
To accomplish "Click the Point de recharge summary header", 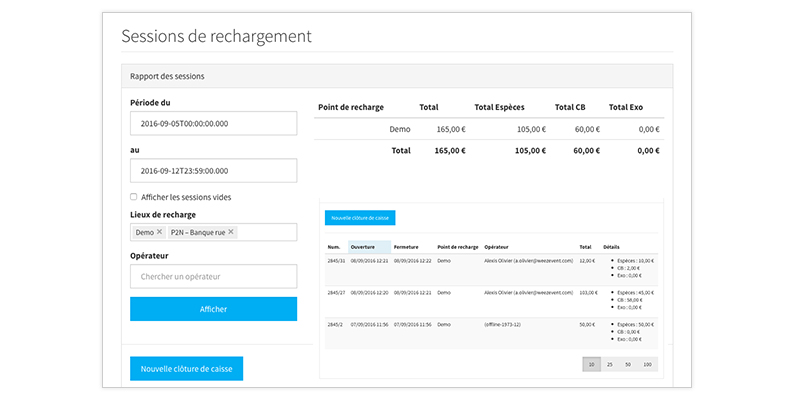I will point(351,107).
